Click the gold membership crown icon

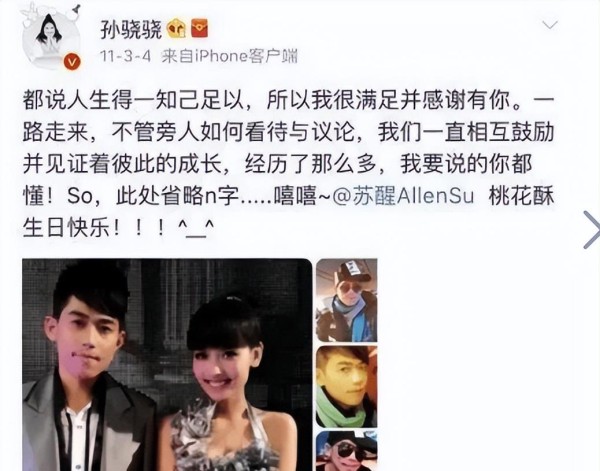[x=176, y=28]
